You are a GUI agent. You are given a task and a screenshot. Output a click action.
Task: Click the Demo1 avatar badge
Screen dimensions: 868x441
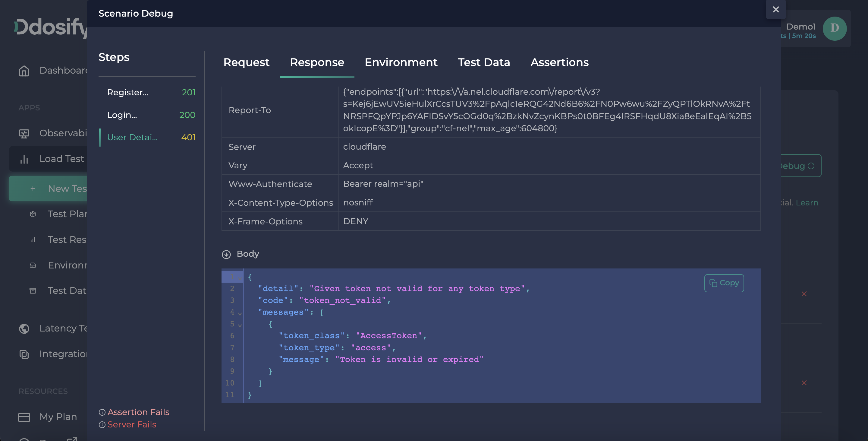pyautogui.click(x=835, y=29)
